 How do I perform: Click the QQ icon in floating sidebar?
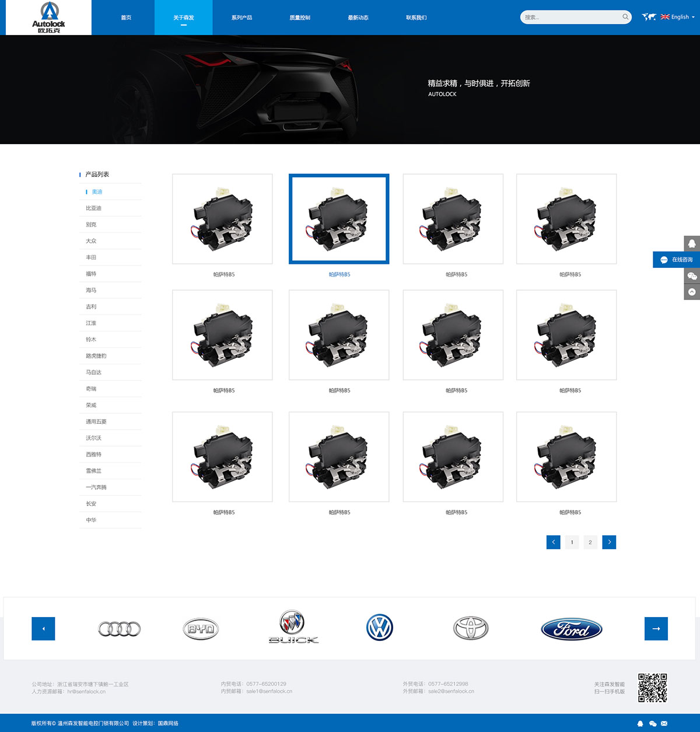692,243
